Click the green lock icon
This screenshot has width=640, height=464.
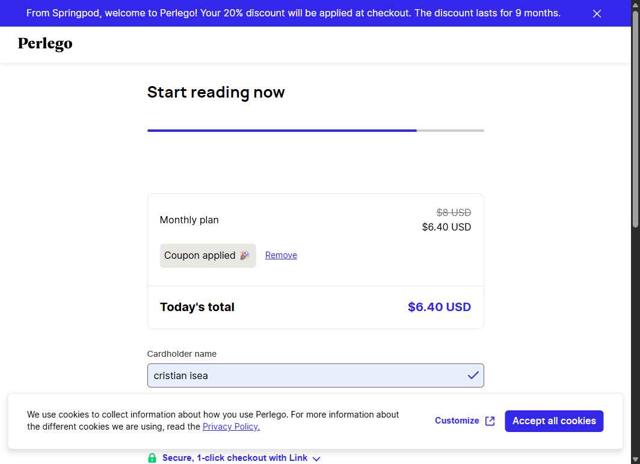[152, 458]
